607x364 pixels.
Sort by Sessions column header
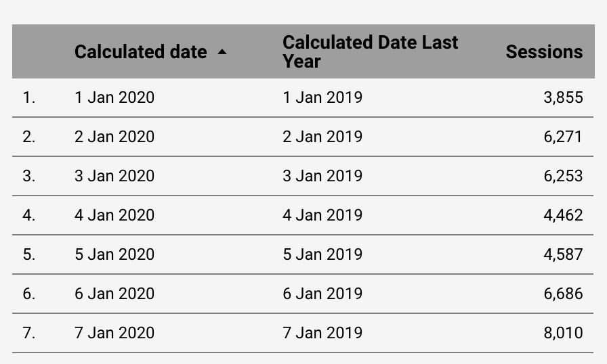coord(544,52)
